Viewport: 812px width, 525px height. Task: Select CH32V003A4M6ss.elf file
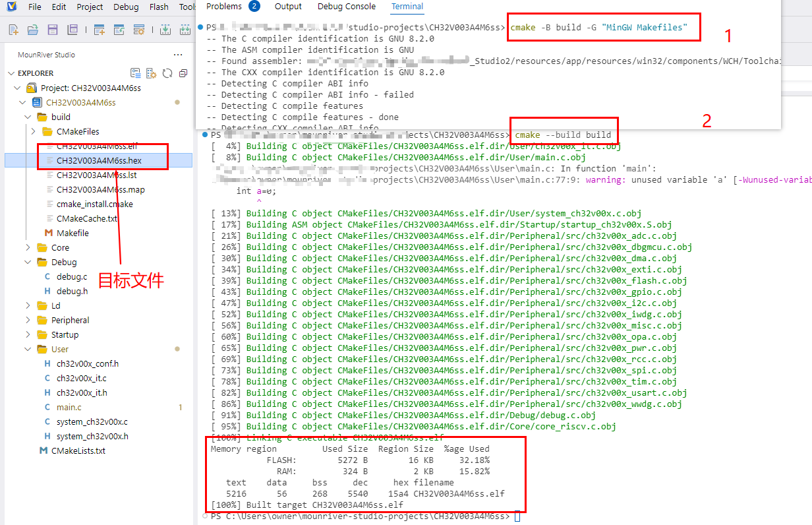click(97, 146)
